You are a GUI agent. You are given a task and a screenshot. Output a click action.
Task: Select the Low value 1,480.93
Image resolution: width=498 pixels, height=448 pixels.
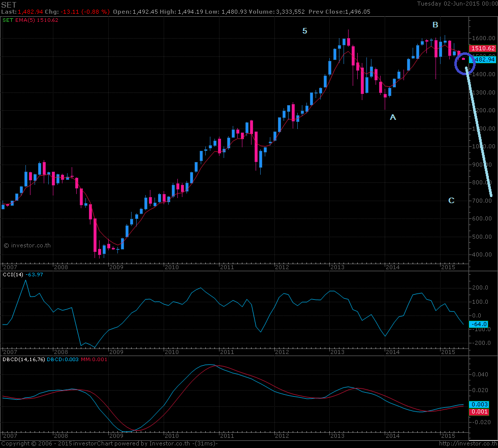pos(234,12)
